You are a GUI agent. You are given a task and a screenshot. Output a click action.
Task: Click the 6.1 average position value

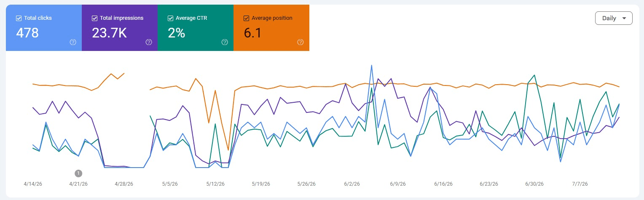tap(252, 33)
